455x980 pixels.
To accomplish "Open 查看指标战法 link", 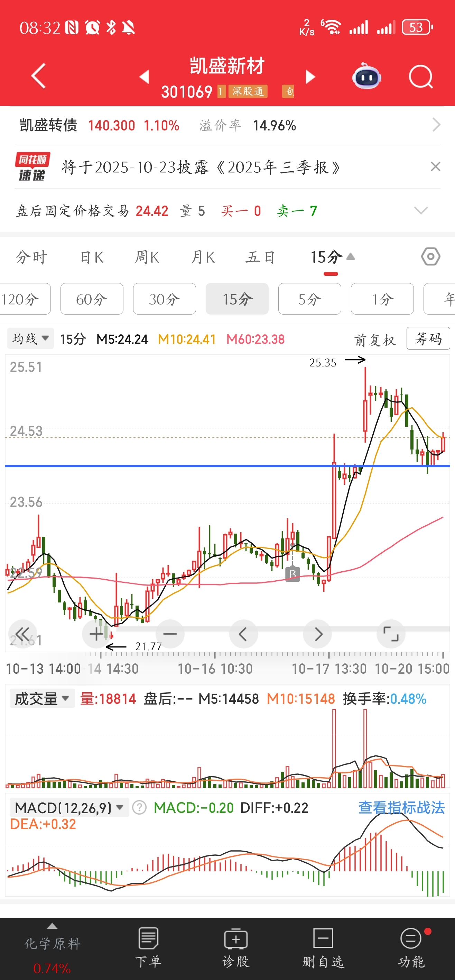I will (x=401, y=807).
